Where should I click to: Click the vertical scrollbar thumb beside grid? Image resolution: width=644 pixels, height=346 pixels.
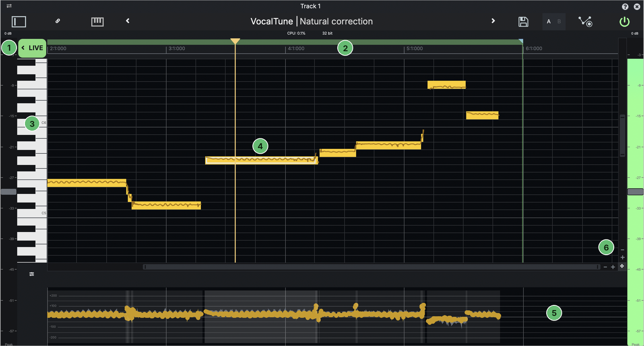click(x=622, y=136)
